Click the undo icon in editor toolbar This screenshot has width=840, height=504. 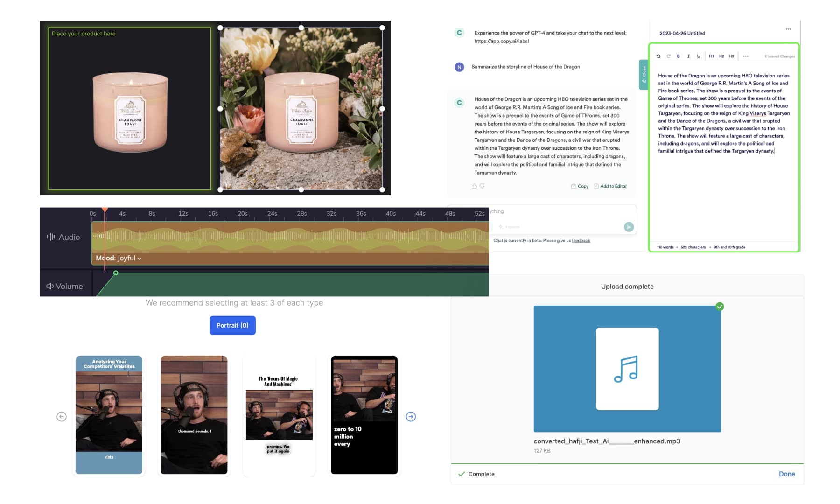click(x=658, y=56)
